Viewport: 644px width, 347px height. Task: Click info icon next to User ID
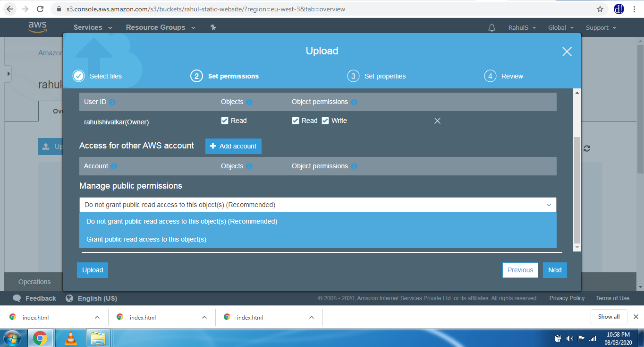point(112,102)
